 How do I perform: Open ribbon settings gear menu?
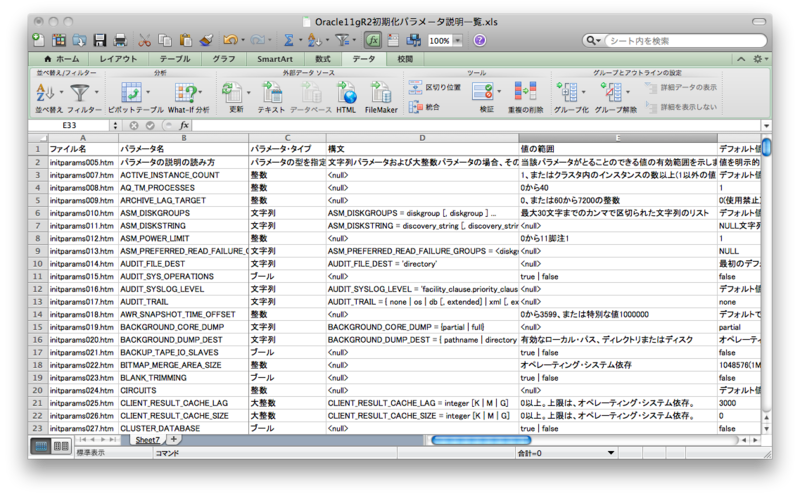pos(760,59)
